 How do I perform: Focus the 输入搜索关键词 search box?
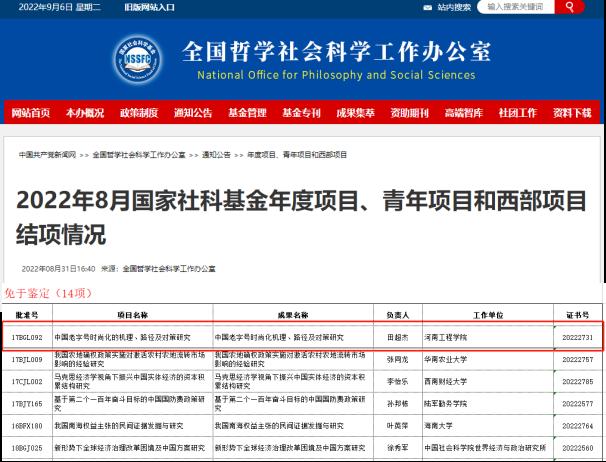(x=516, y=7)
